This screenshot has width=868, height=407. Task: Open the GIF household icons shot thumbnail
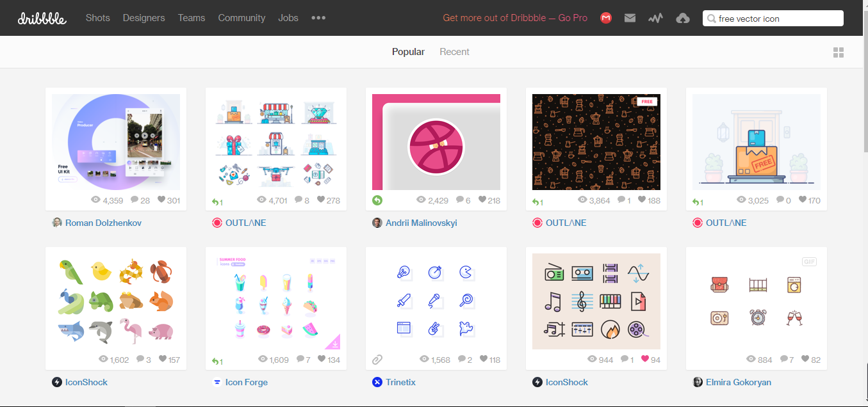tap(757, 301)
